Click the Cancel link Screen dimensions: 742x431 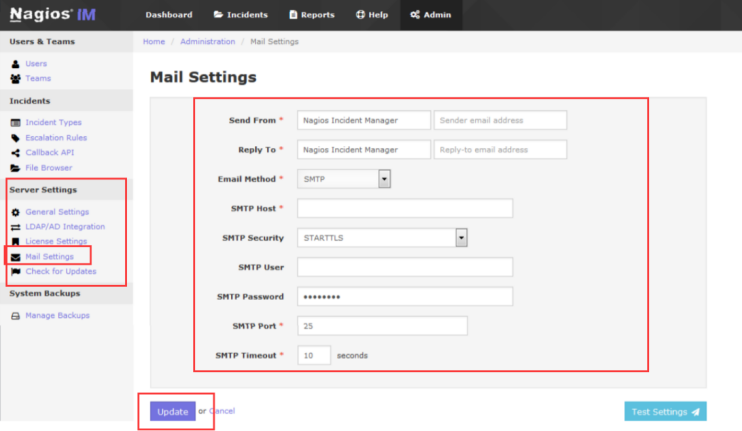click(x=222, y=411)
